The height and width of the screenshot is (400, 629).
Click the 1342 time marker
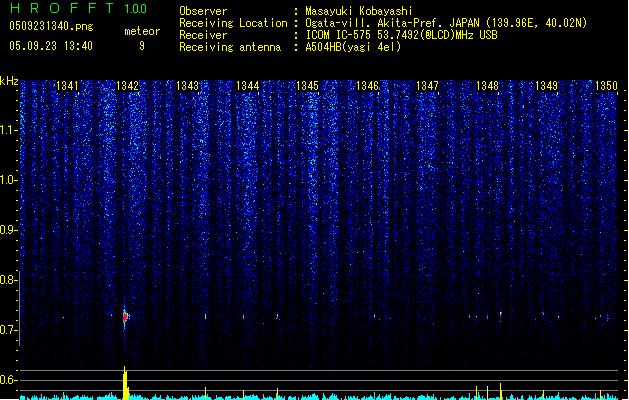(x=127, y=86)
